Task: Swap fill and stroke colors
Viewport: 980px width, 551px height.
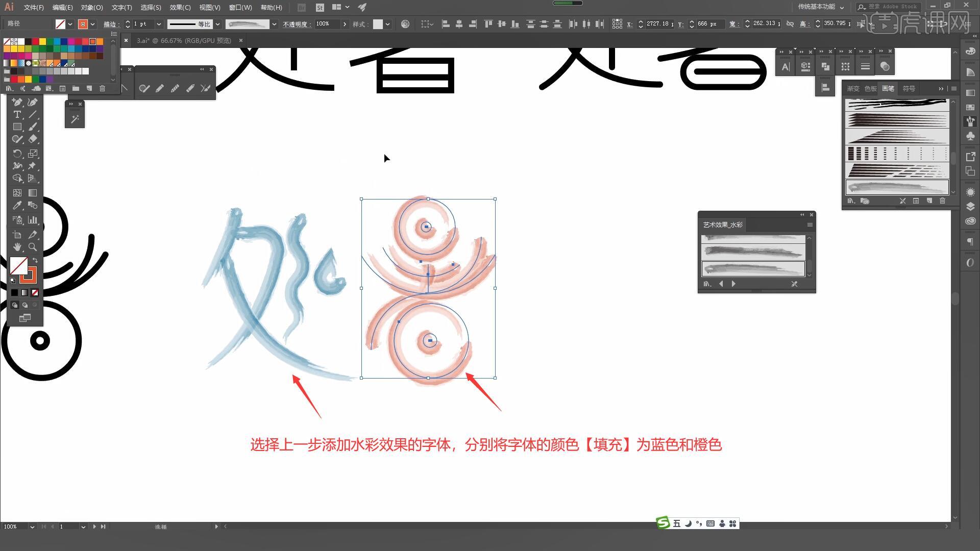Action: click(x=35, y=260)
